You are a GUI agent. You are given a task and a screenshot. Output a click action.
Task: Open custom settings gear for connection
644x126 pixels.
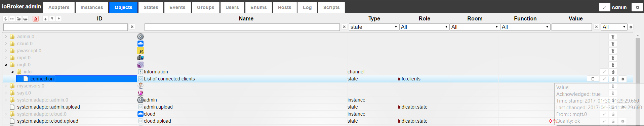tap(622, 79)
